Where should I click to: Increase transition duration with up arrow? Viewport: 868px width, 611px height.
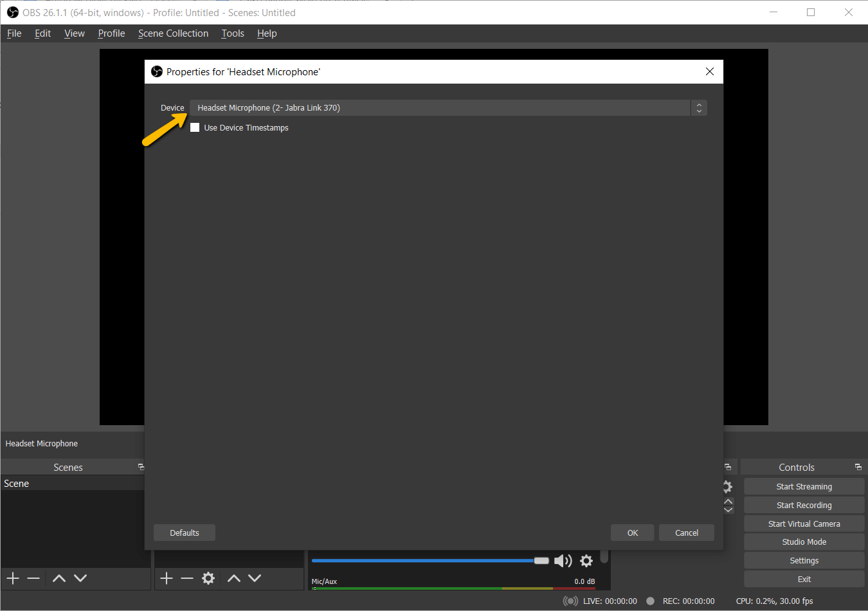point(728,501)
